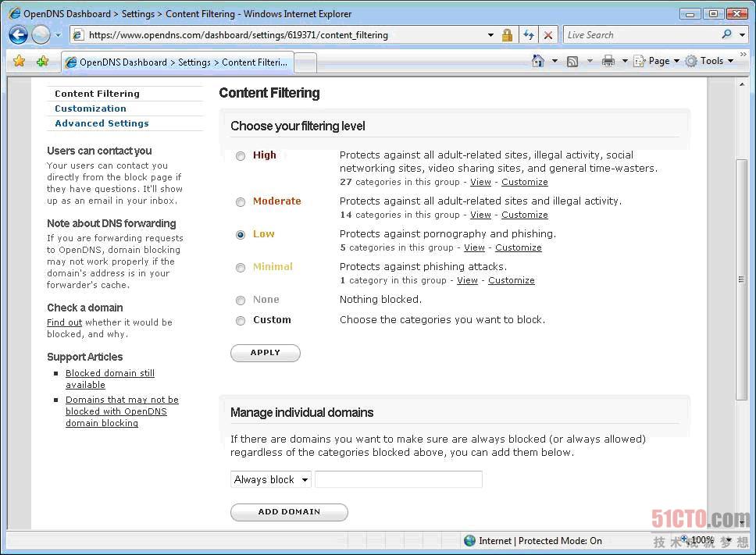Open Advanced Settings in sidebar navigation
This screenshot has height=555, width=756.
(102, 123)
